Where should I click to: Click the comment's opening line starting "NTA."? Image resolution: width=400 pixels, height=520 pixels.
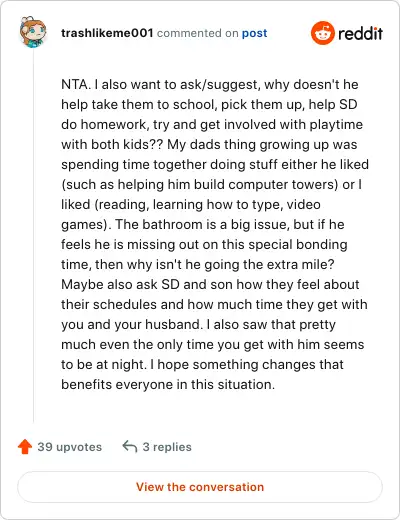click(210, 84)
